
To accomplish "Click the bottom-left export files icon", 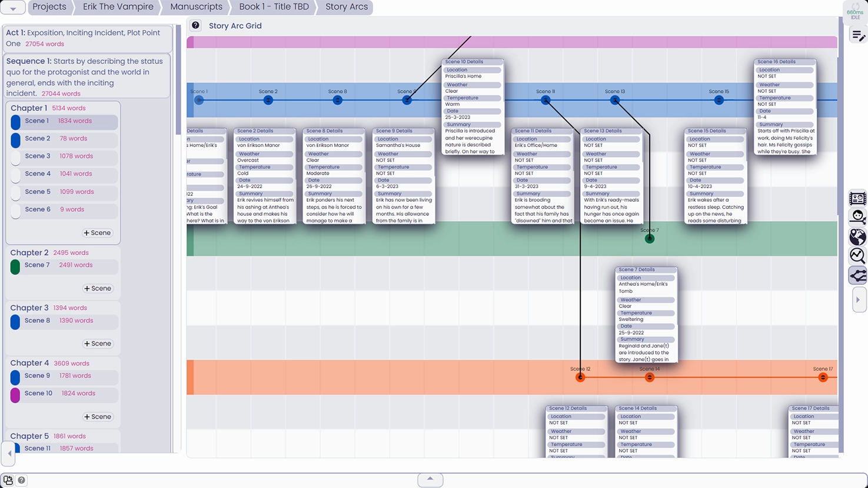I will [x=8, y=480].
